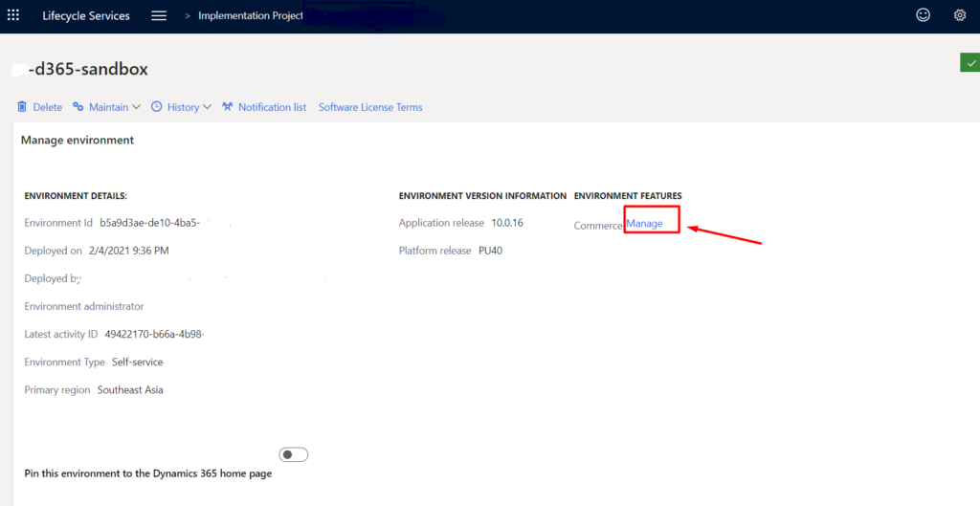Image resolution: width=980 pixels, height=506 pixels.
Task: Click the Commerce Manage link
Action: point(644,224)
